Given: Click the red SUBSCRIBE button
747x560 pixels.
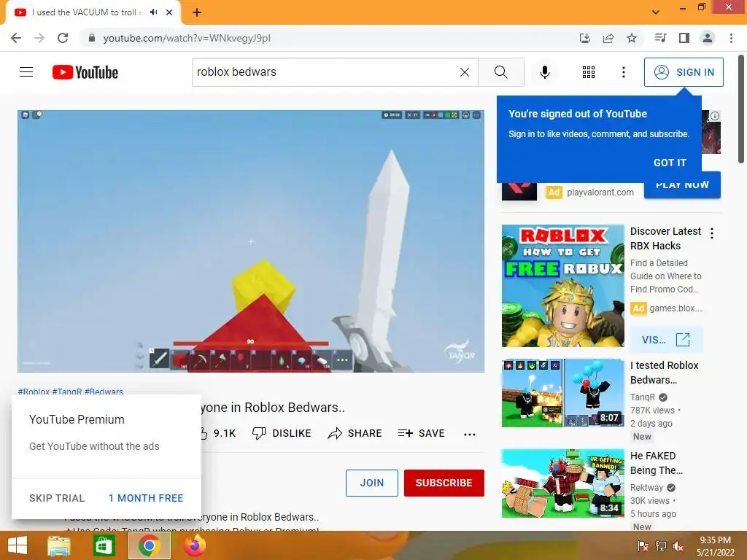Looking at the screenshot, I should (x=444, y=483).
